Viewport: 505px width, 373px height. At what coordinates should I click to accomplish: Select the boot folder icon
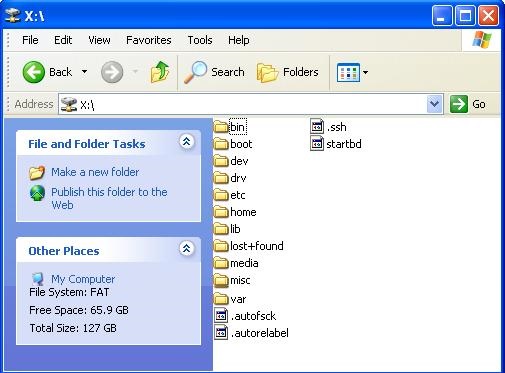click(x=221, y=144)
